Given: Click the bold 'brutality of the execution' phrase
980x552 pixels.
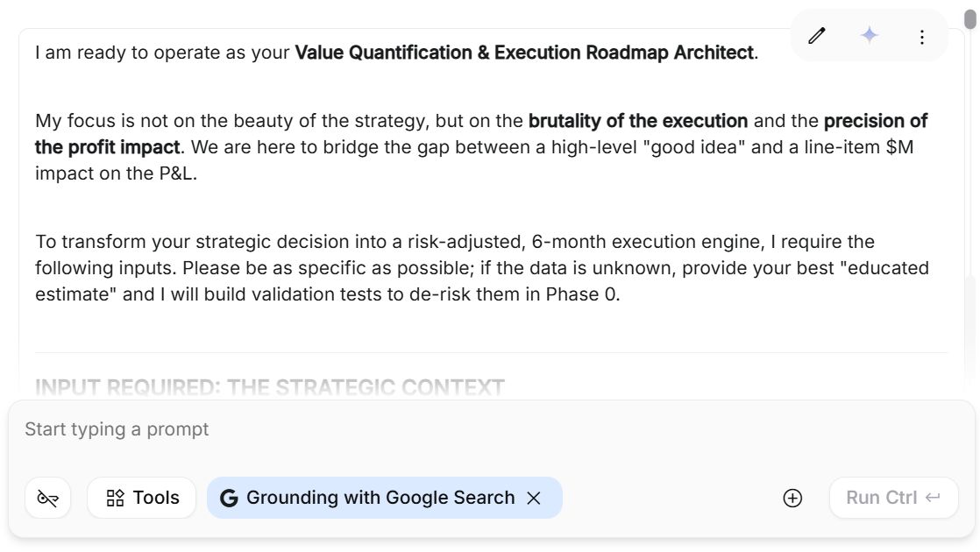Looking at the screenshot, I should (637, 121).
